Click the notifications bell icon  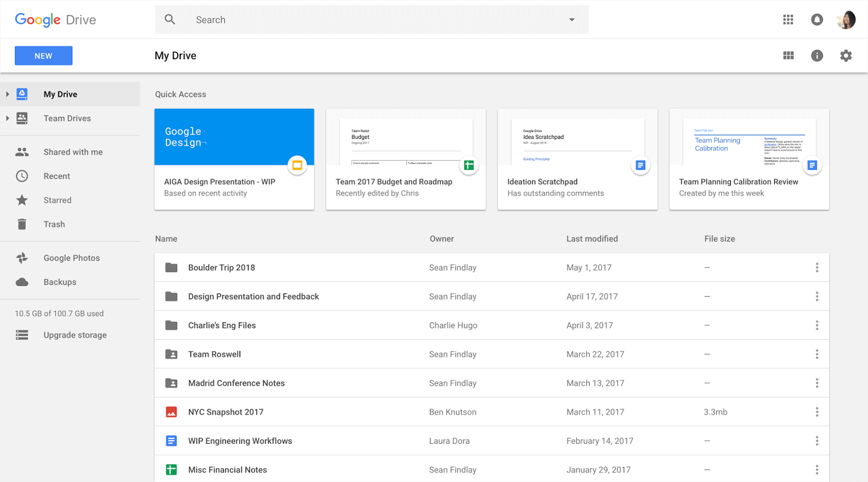tap(817, 19)
